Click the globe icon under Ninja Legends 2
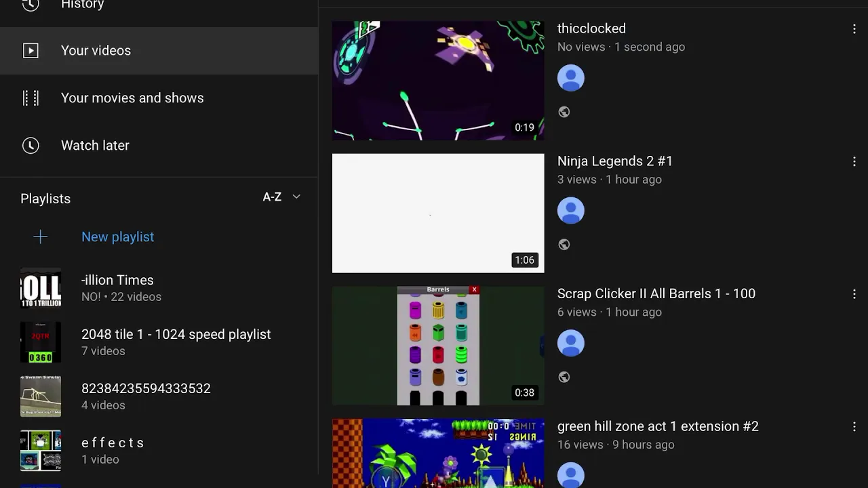The image size is (868, 488). coord(564,245)
